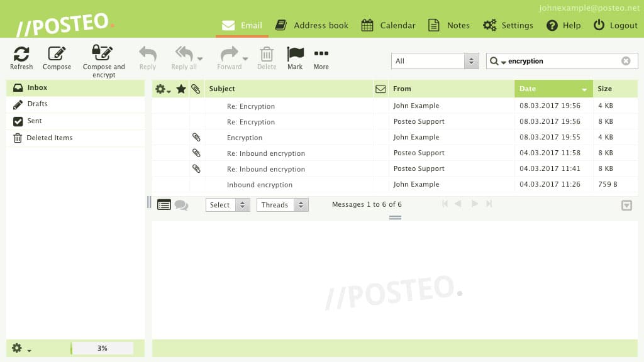The image size is (644, 362).
Task: Switch to conversation view icon below list
Action: (x=182, y=204)
